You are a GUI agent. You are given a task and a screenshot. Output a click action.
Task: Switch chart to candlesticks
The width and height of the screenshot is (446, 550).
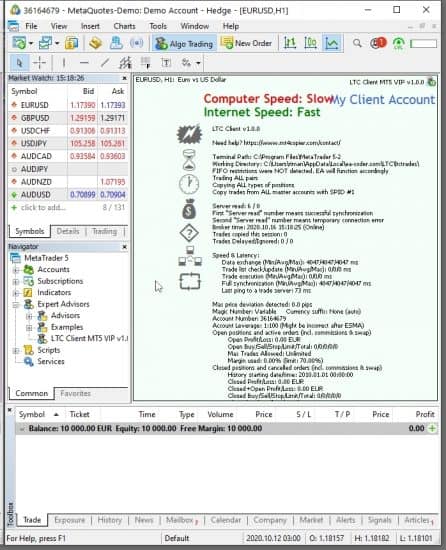click(x=311, y=43)
